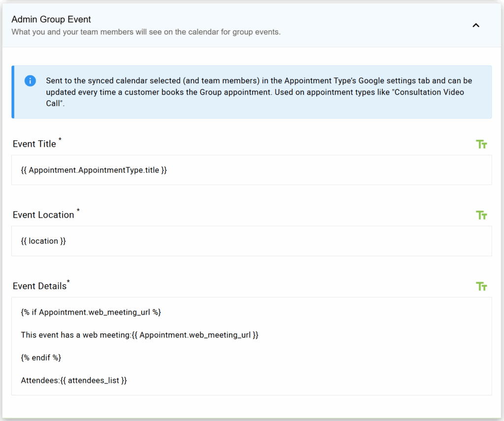Click the green Tt icon beside Event Title
This screenshot has height=421, width=504.
pos(481,144)
